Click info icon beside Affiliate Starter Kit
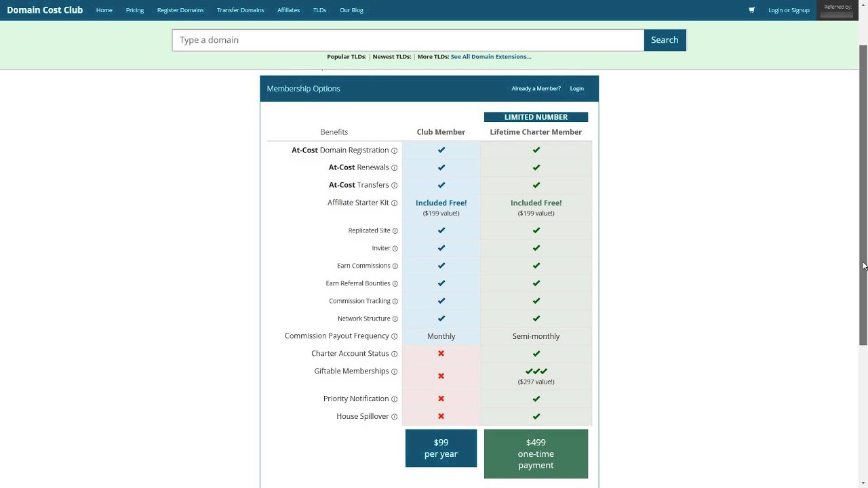This screenshot has width=868, height=488. click(394, 203)
